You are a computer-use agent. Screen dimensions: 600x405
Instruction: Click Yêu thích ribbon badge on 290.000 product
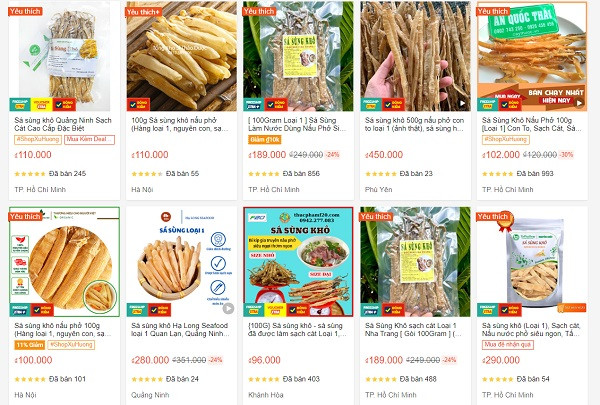pos(494,217)
